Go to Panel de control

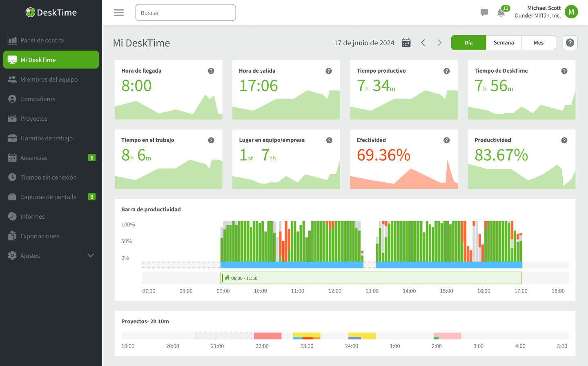(x=42, y=40)
